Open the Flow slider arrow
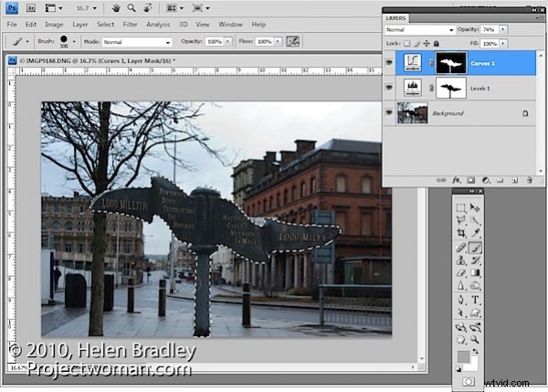The height and width of the screenshot is (392, 548). 278,42
